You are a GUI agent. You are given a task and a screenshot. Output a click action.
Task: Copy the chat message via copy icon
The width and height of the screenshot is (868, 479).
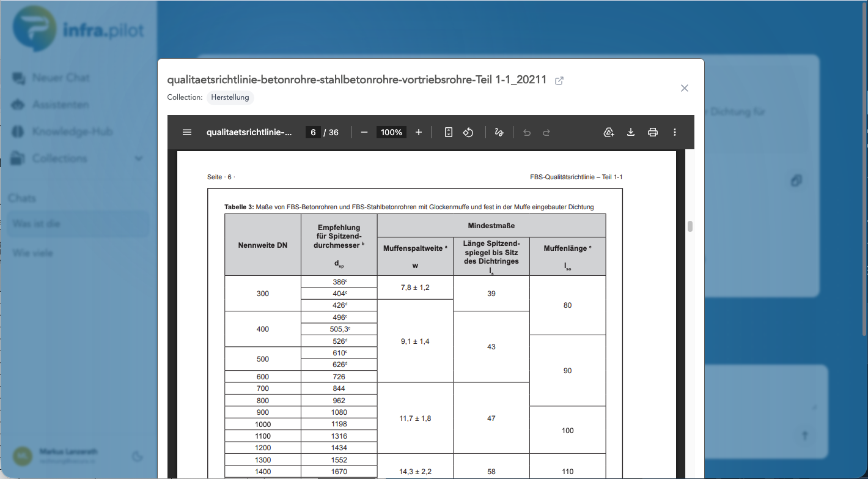click(796, 180)
